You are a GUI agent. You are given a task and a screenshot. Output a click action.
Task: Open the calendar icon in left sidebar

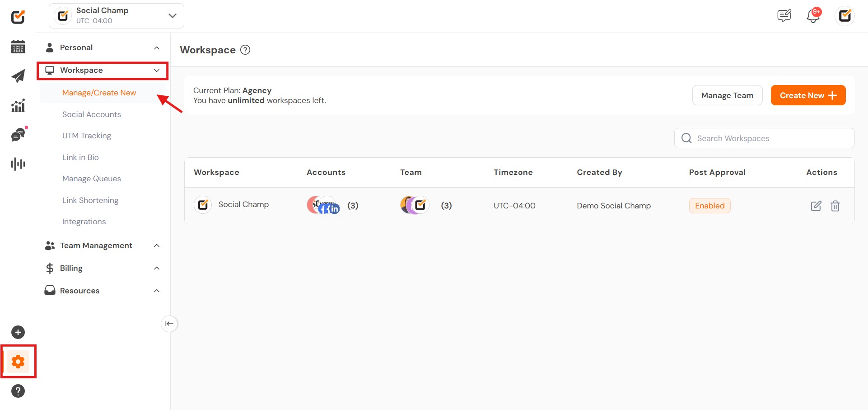18,47
